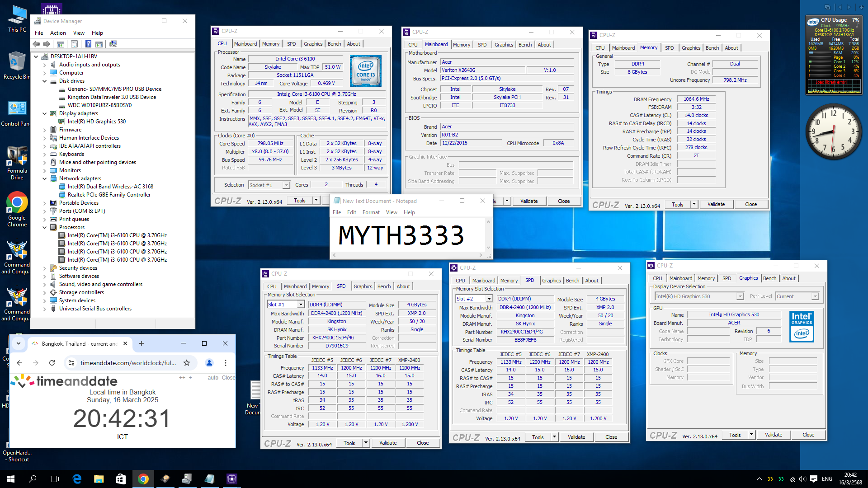Click Scan for hardware changes toolbar icon
Screen dimensions: 868x488
(x=113, y=44)
